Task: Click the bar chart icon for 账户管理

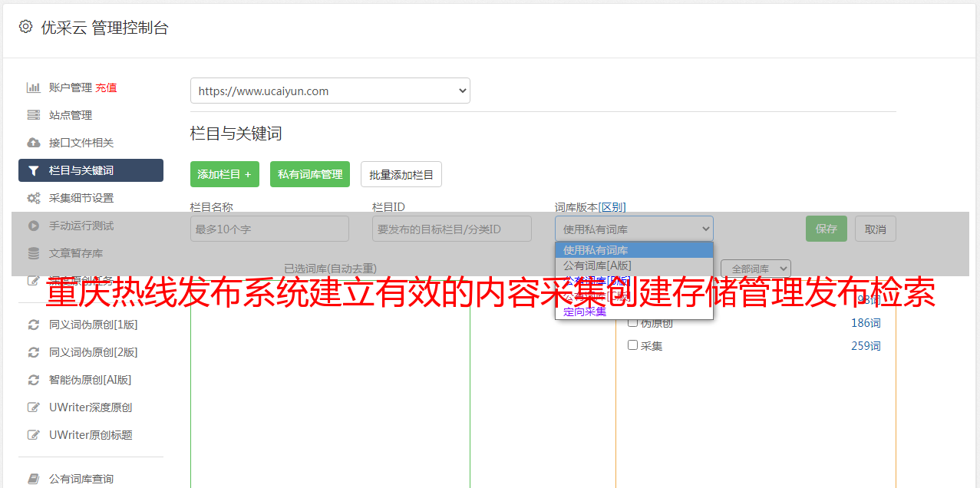Action: (33, 87)
